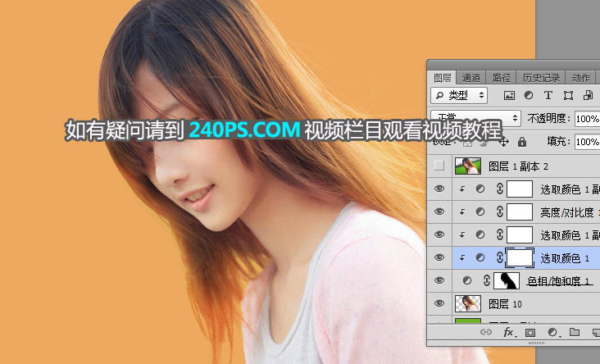Screen dimensions: 600x364
Task: Open the blend mode dropdown arrows
Action: tap(515, 118)
